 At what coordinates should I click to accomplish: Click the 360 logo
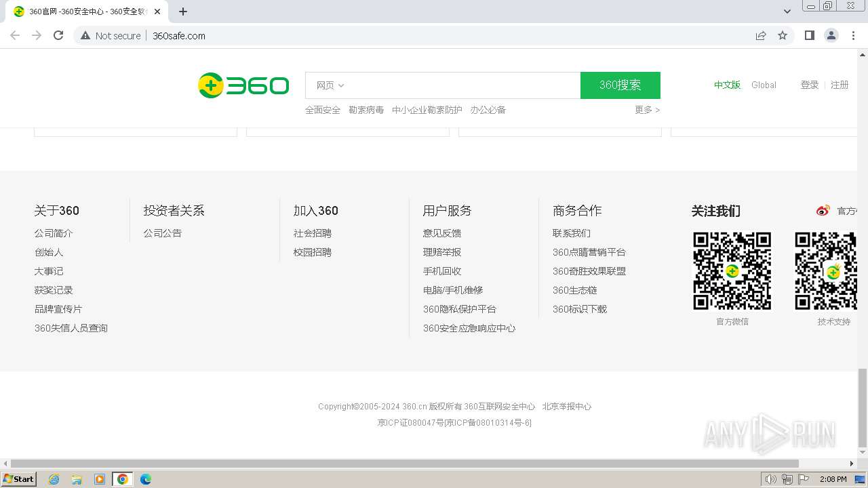243,85
